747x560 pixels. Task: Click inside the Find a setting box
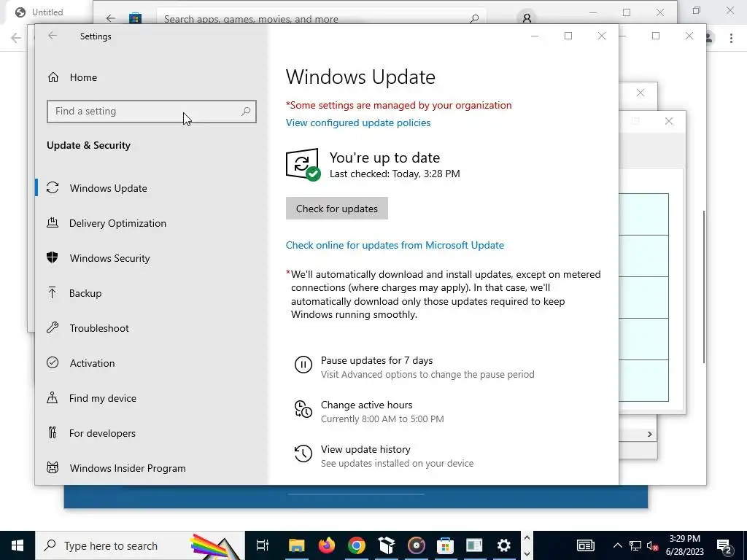pos(152,112)
